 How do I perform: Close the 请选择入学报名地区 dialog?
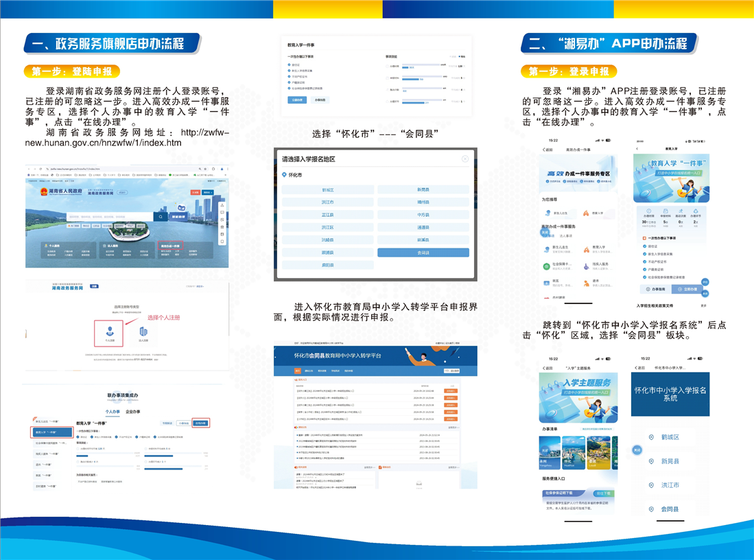465,159
